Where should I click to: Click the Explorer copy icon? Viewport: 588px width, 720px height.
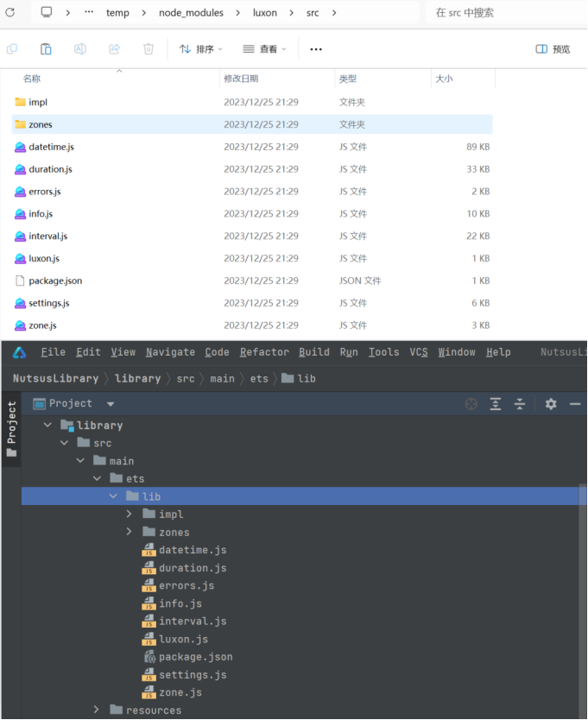pyautogui.click(x=12, y=48)
